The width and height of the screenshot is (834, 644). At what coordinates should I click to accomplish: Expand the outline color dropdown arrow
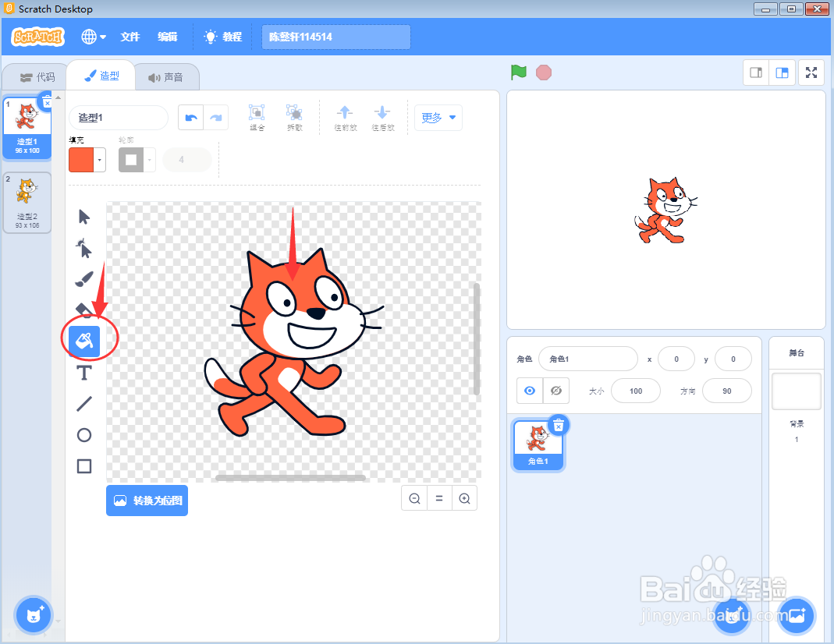(x=150, y=160)
